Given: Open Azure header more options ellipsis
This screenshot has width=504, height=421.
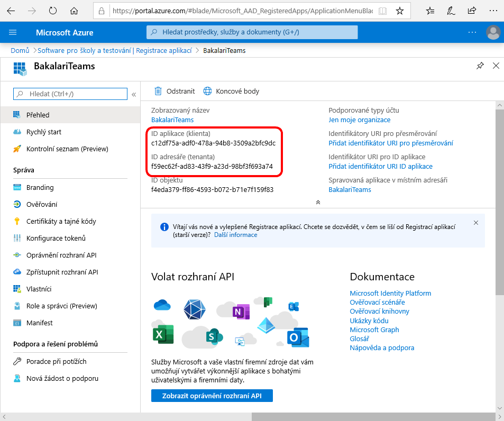Looking at the screenshot, I should pyautogui.click(x=472, y=32).
